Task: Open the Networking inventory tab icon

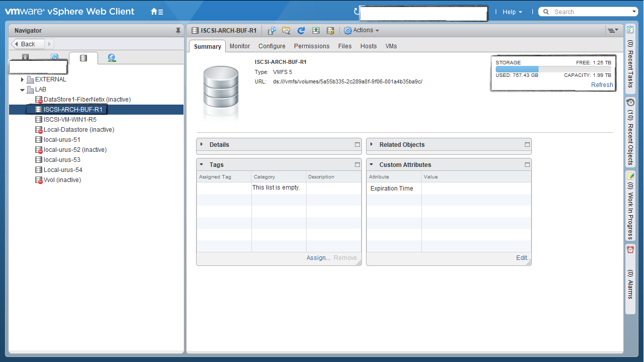Action: click(x=112, y=58)
